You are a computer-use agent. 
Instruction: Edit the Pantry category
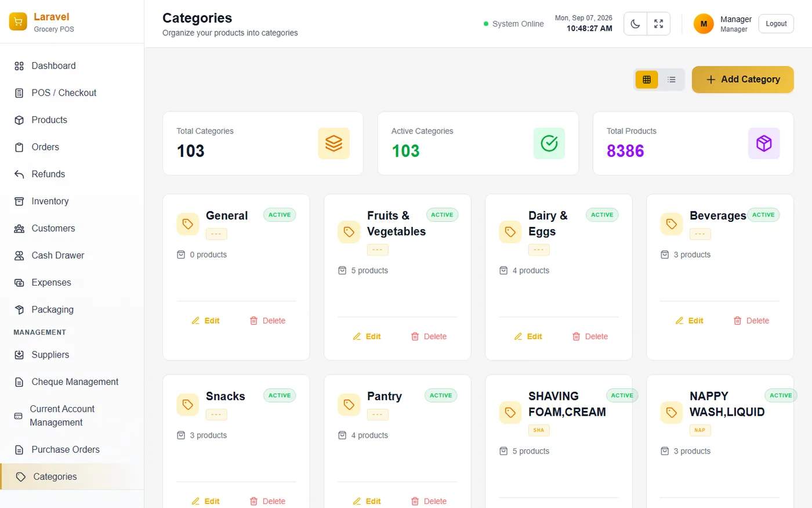[367, 501]
